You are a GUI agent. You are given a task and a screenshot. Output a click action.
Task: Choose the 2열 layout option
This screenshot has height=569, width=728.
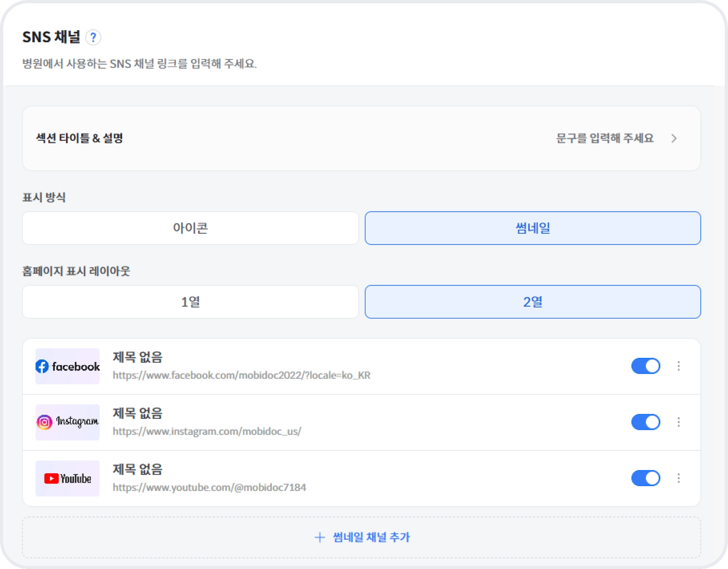point(532,302)
